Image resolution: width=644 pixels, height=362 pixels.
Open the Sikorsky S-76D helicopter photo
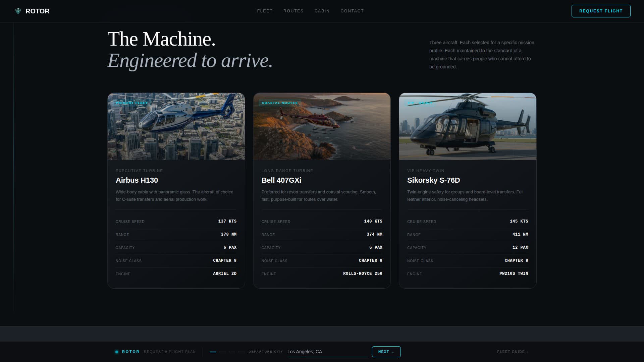[468, 126]
